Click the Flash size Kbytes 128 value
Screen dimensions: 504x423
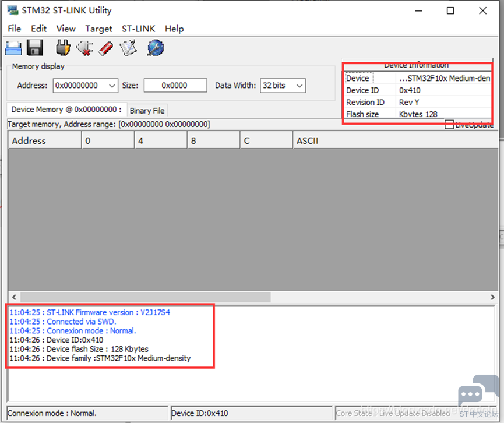[443, 114]
